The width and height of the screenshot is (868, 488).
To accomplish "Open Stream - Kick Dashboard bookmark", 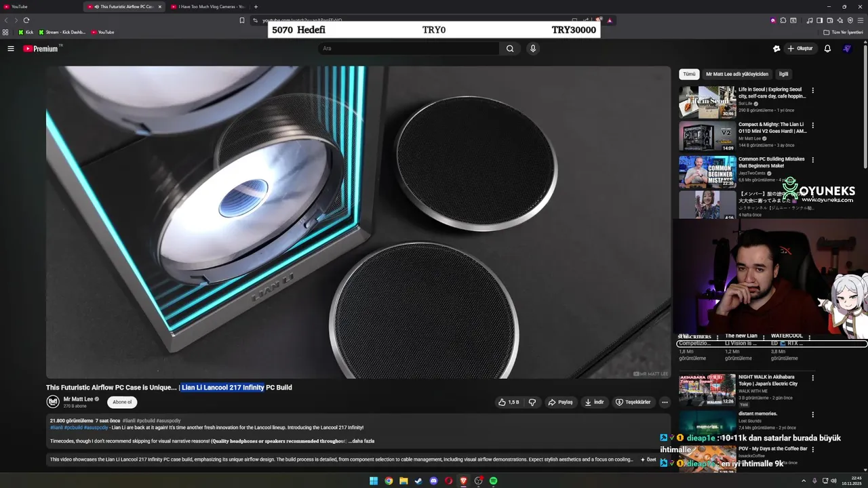I will [x=62, y=32].
